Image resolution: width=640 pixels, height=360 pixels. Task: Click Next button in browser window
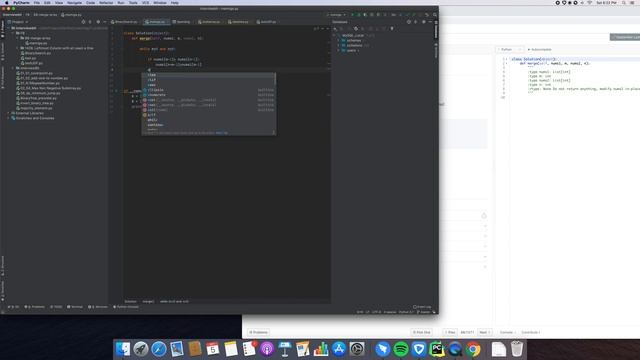click(x=484, y=332)
